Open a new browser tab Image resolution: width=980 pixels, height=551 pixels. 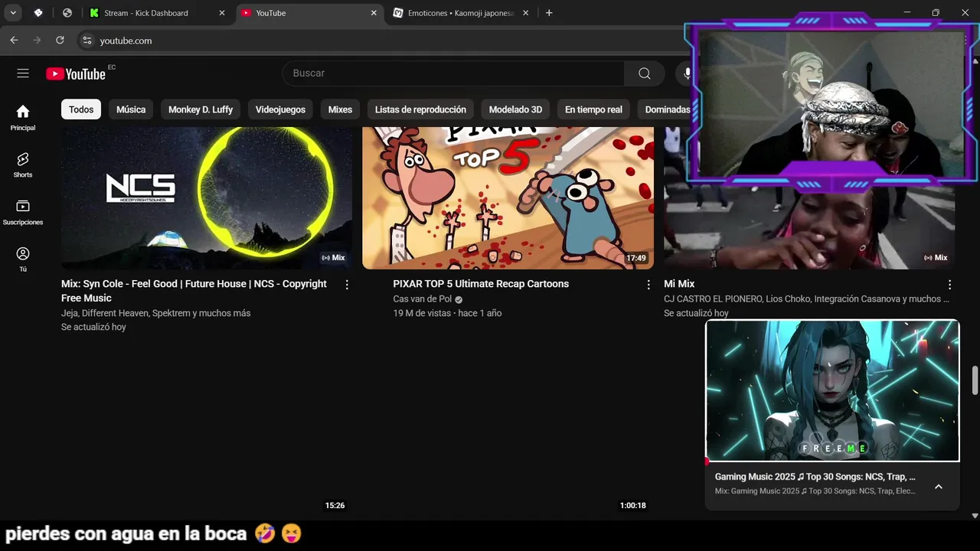[x=549, y=13]
